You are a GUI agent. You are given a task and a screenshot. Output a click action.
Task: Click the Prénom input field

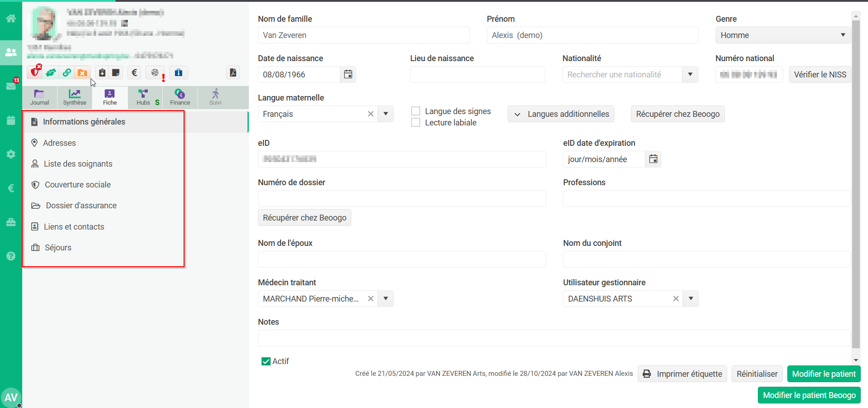[592, 35]
